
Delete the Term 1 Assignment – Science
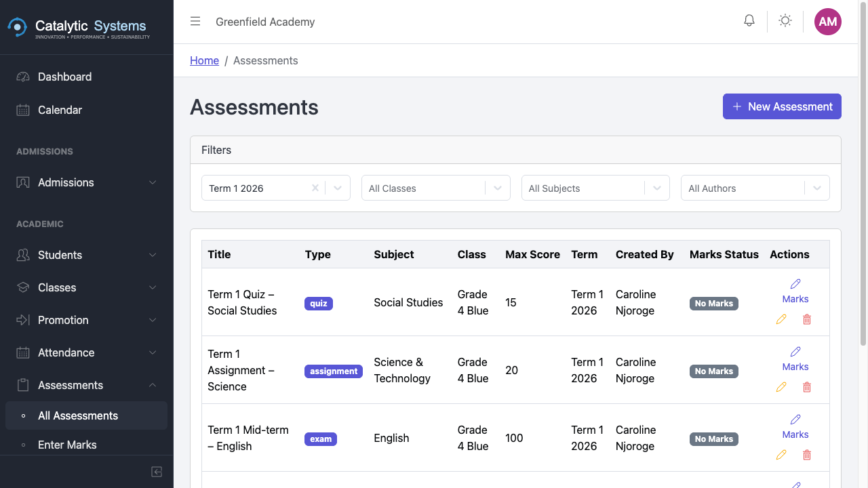coord(807,387)
